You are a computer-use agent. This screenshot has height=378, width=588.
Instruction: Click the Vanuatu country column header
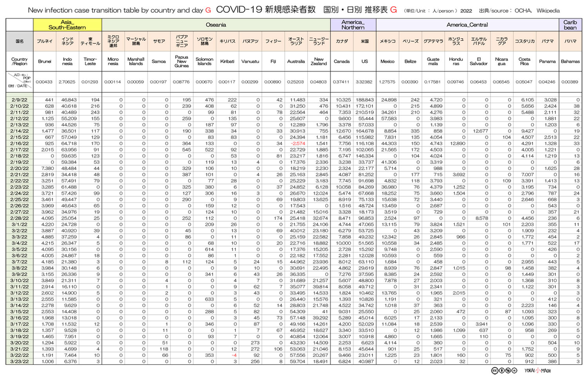click(x=250, y=61)
